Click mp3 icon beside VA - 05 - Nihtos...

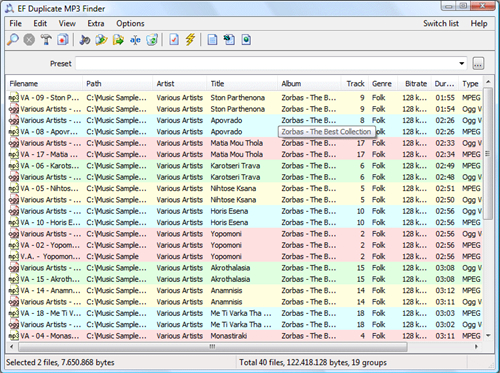click(x=14, y=188)
